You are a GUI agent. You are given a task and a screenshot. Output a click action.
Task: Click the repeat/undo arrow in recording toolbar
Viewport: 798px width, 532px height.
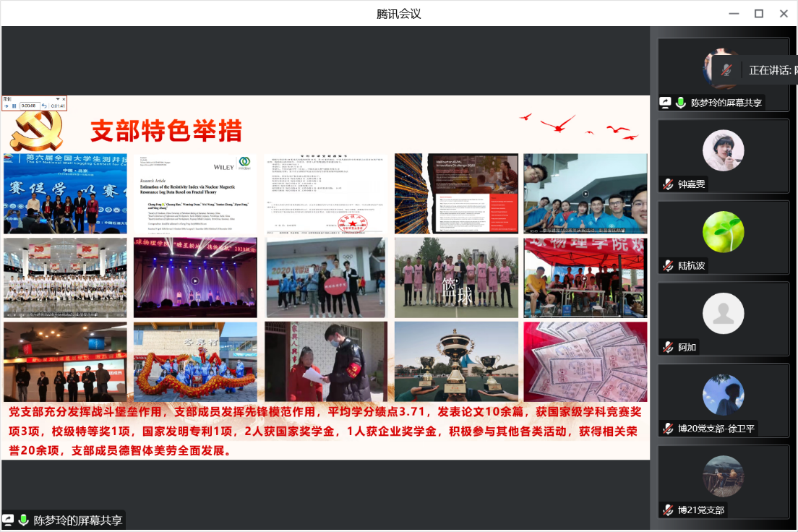(44, 106)
